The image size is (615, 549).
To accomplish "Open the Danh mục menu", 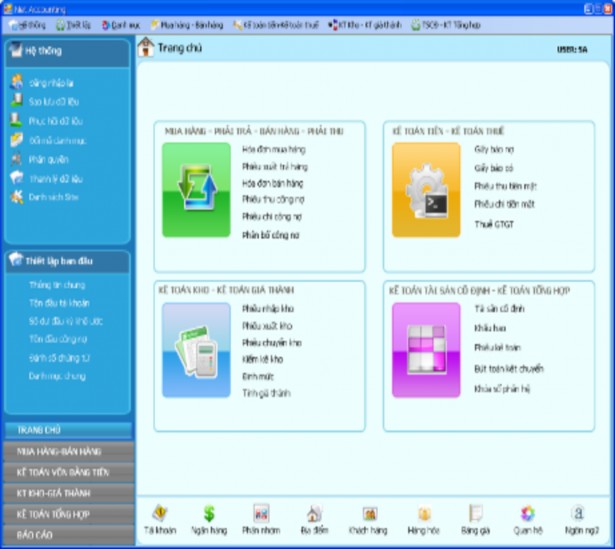I will pos(122,23).
